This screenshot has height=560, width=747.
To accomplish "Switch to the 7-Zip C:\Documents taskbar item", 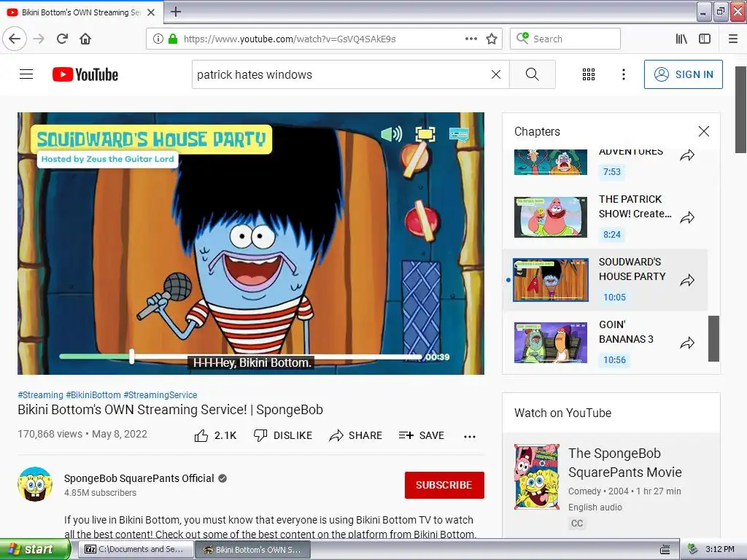I will pos(135,549).
